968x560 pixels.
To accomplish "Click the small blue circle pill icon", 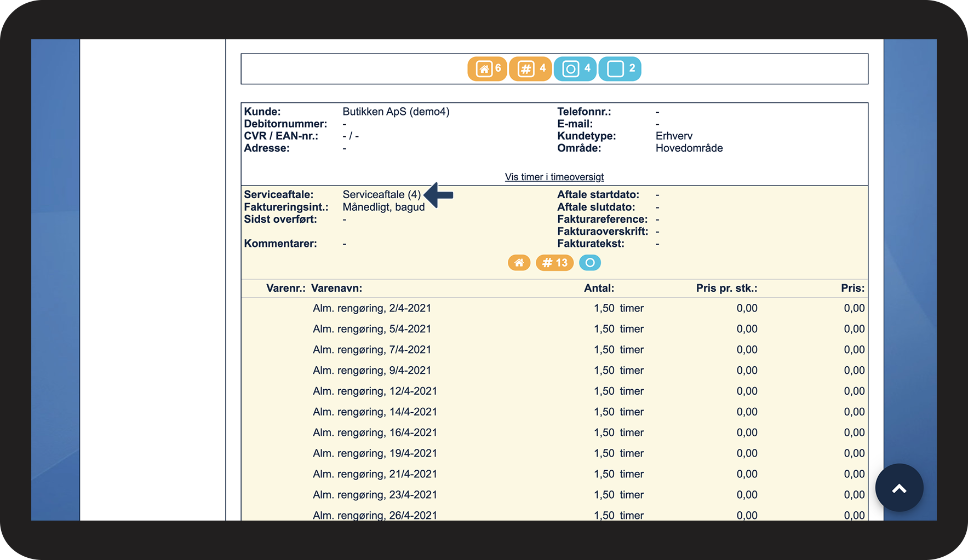I will (x=589, y=263).
